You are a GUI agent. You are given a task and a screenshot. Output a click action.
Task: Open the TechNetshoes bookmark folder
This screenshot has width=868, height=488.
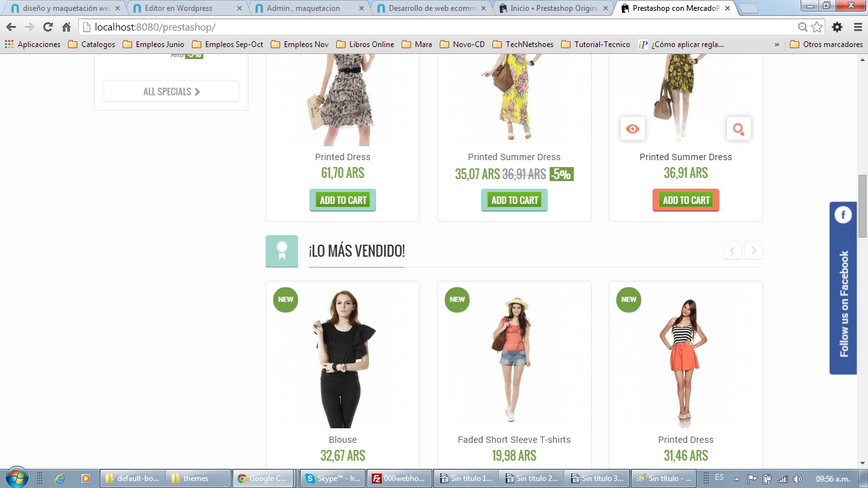point(523,44)
